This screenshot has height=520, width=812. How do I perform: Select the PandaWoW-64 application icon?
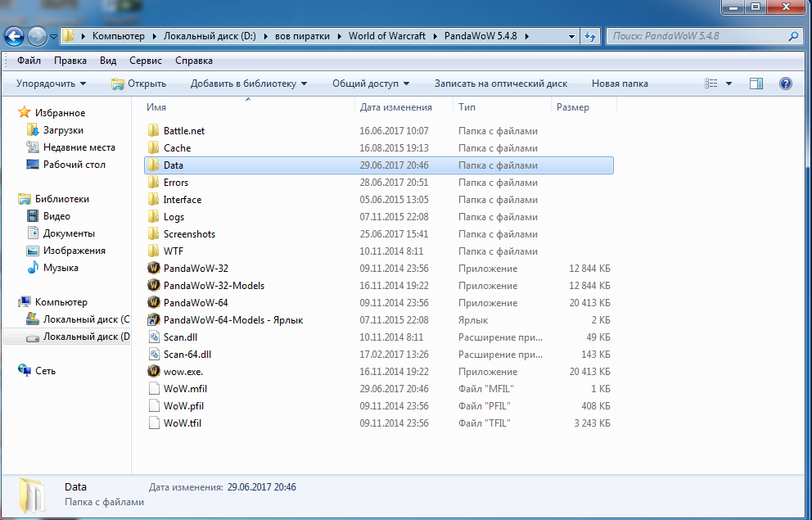(153, 303)
